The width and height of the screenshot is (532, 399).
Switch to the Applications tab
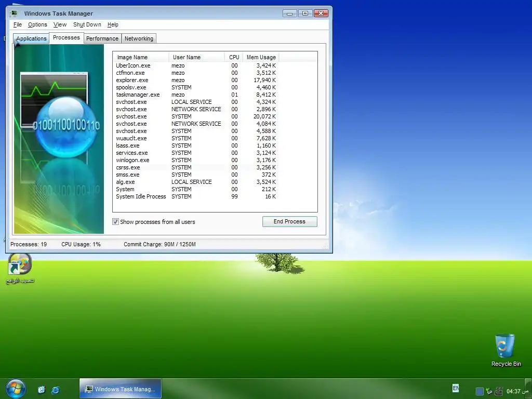tap(31, 38)
